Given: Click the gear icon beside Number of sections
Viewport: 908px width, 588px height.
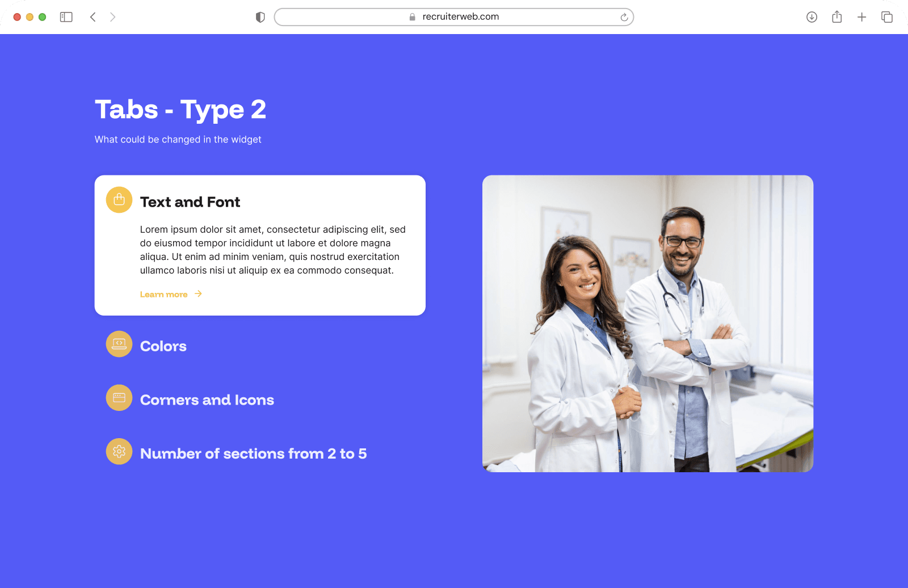Looking at the screenshot, I should [119, 452].
